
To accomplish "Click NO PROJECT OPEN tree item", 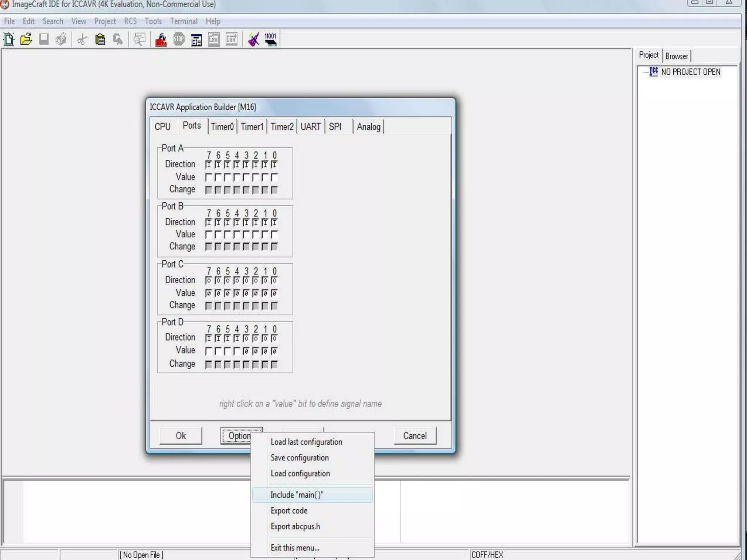I will (x=691, y=72).
